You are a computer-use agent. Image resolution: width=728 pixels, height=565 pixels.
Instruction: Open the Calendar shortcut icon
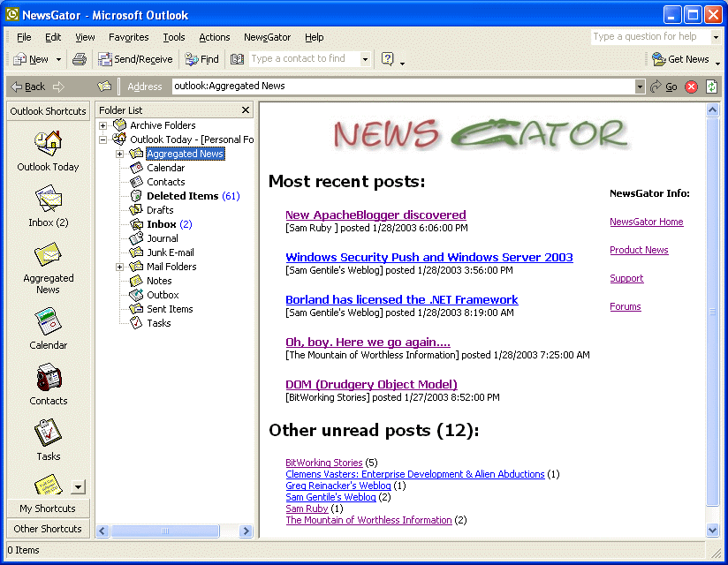pos(49,321)
